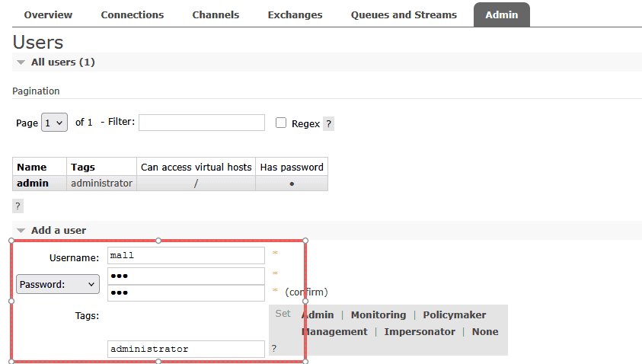Image resolution: width=642 pixels, height=364 pixels.
Task: Click the Filter text field
Action: point(202,123)
